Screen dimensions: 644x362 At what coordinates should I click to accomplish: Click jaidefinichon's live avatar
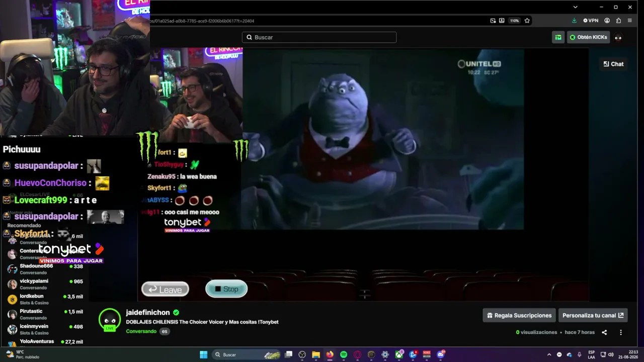point(110,320)
